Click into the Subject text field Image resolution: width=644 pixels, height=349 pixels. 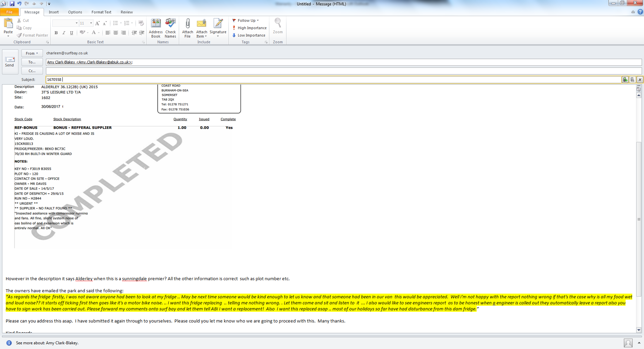click(332, 80)
